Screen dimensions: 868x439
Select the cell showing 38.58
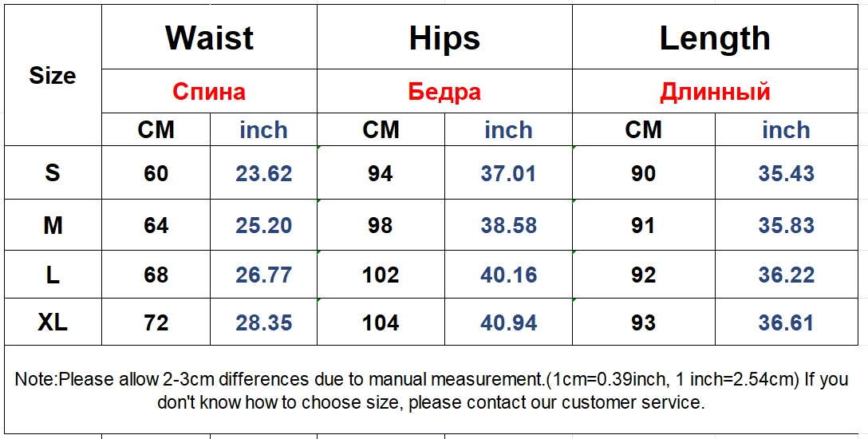[x=509, y=225]
